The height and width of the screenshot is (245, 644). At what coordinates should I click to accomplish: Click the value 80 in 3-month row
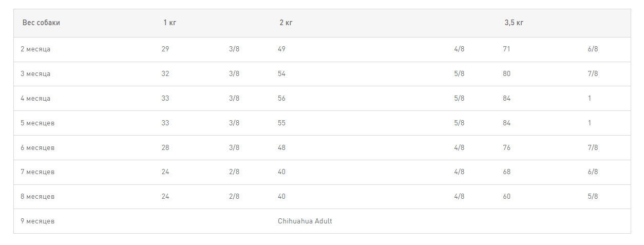(506, 74)
